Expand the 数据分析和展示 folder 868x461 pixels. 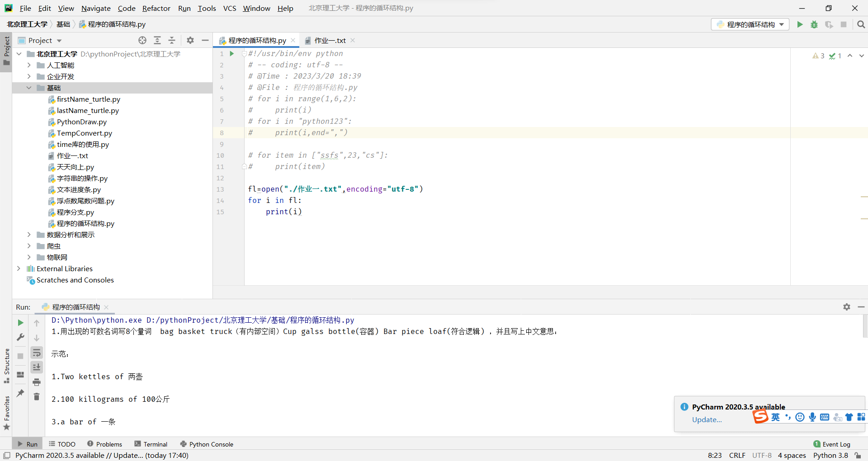point(29,235)
